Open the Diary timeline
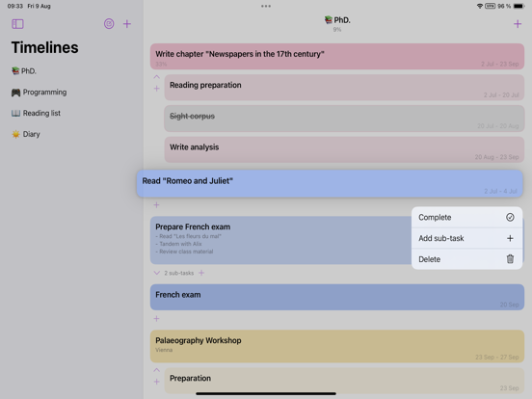This screenshot has width=532, height=399. pos(26,134)
